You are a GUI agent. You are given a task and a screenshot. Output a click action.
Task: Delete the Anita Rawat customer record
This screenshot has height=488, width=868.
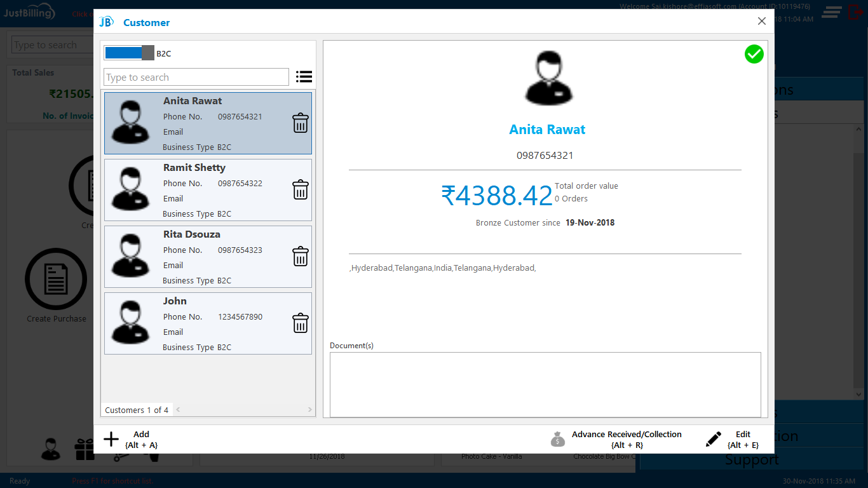coord(301,123)
